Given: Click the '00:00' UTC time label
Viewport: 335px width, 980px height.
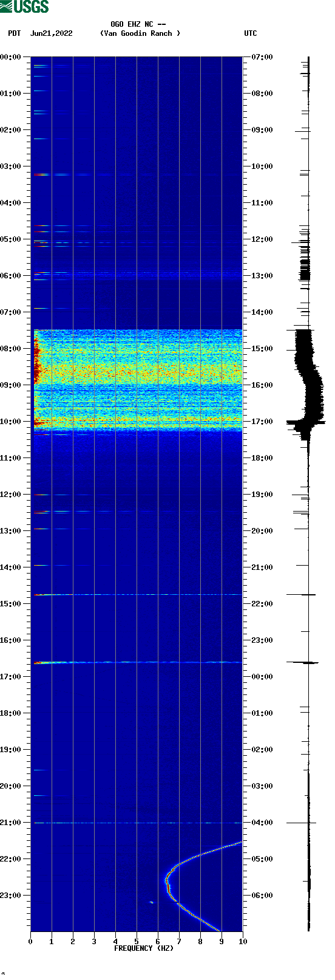Looking at the screenshot, I should click(x=262, y=677).
